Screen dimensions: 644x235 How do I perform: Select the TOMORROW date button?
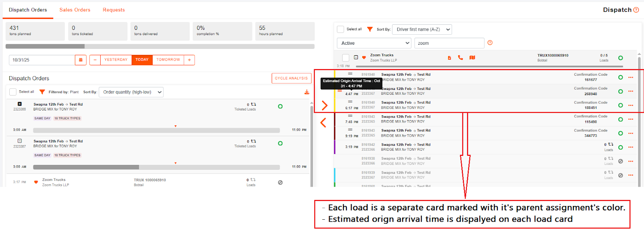[168, 60]
